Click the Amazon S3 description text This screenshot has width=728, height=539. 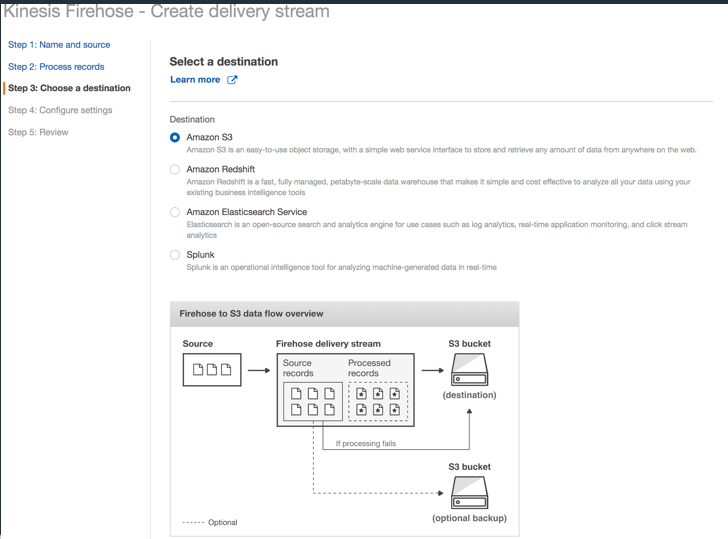tap(442, 149)
